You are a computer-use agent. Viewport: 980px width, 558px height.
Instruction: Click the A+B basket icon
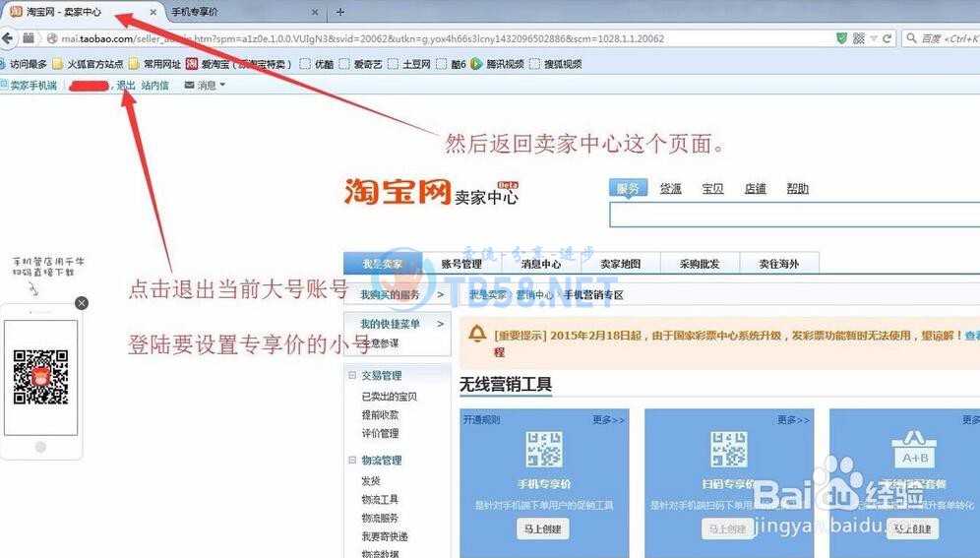point(915,450)
